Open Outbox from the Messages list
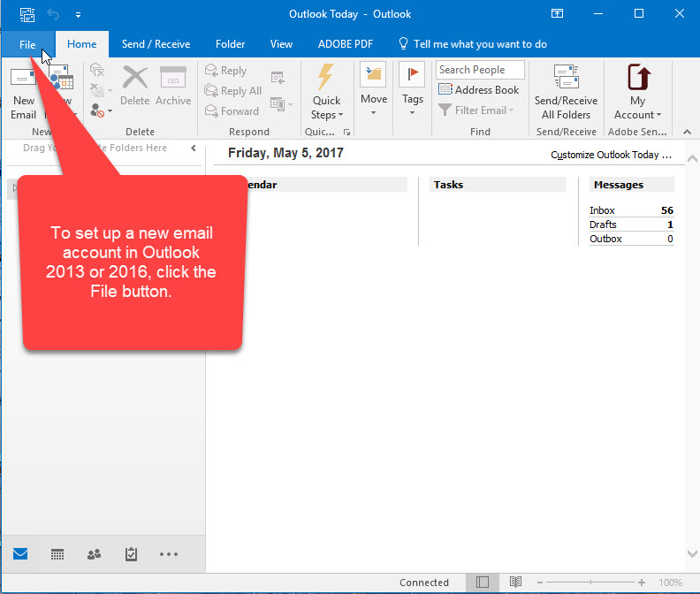This screenshot has width=700, height=594. pos(631,239)
